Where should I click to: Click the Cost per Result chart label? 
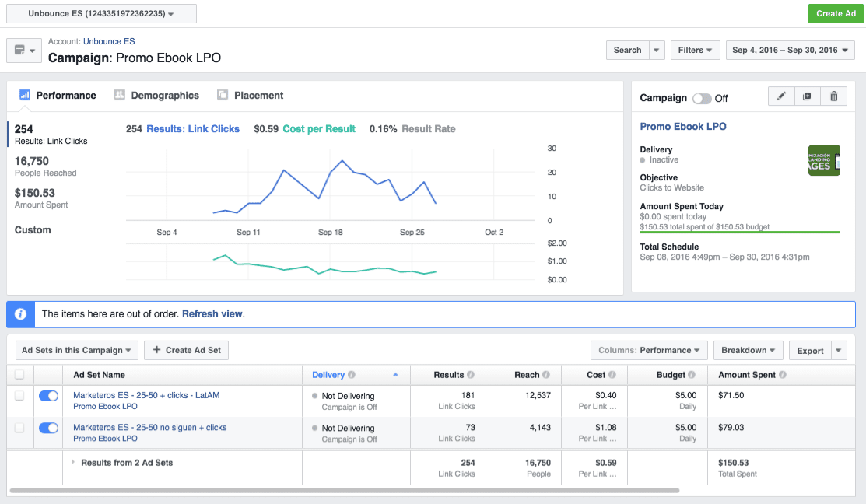click(319, 128)
